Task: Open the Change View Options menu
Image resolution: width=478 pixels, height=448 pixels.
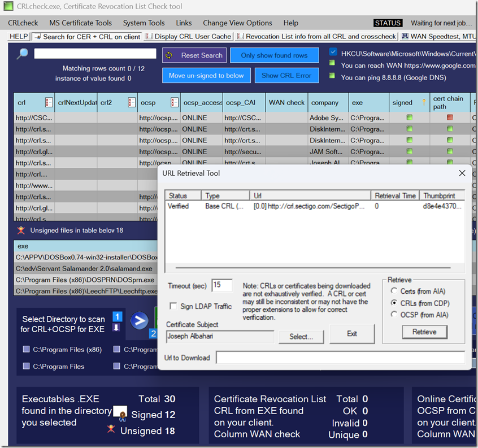Action: (x=237, y=23)
